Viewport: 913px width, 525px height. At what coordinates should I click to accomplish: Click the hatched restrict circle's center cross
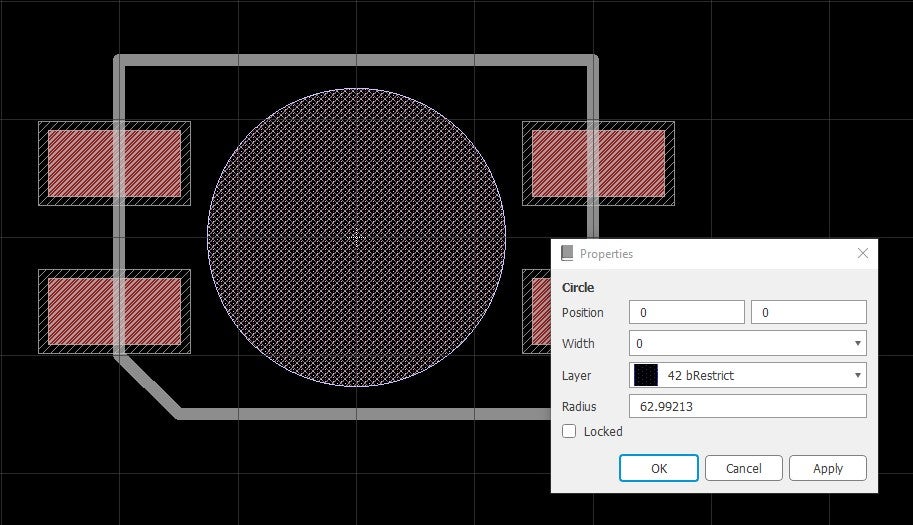[356, 236]
